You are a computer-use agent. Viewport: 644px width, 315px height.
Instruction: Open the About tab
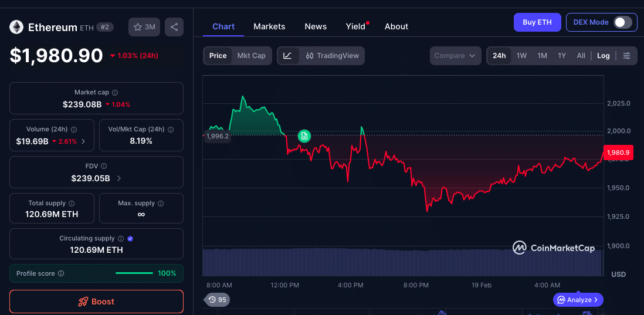[396, 26]
